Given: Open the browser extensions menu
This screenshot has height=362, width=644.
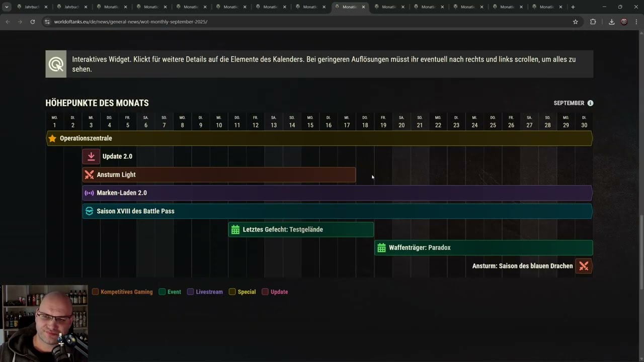Looking at the screenshot, I should click(593, 22).
